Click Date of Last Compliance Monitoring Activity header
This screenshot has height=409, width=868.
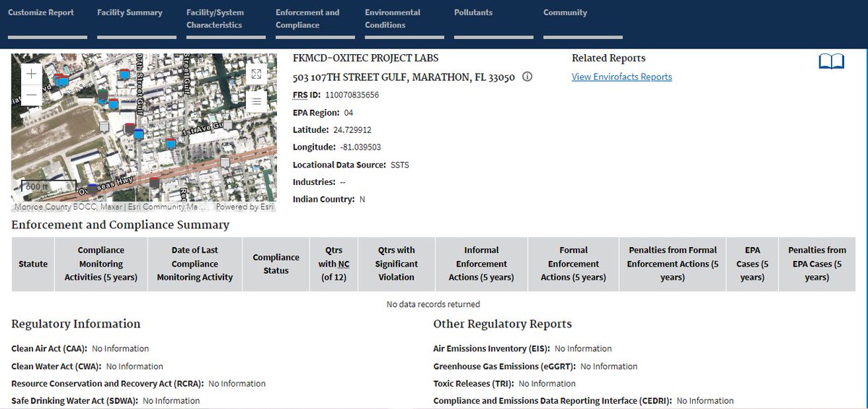(195, 264)
